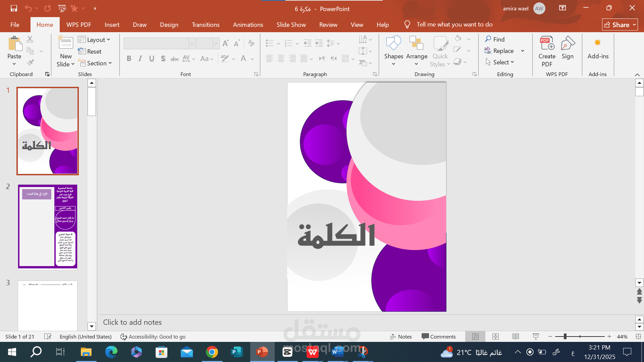The width and height of the screenshot is (644, 362).
Task: Click Tell me what you want to do
Action: tap(454, 24)
